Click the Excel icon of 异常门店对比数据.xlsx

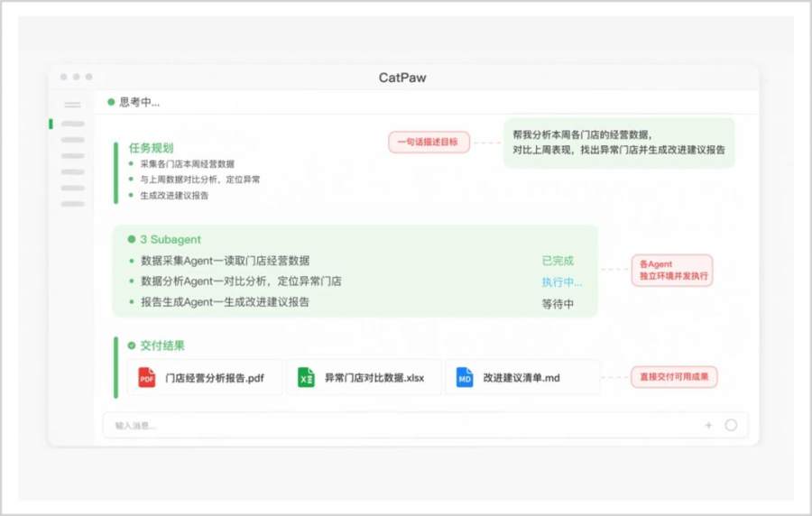(x=306, y=378)
